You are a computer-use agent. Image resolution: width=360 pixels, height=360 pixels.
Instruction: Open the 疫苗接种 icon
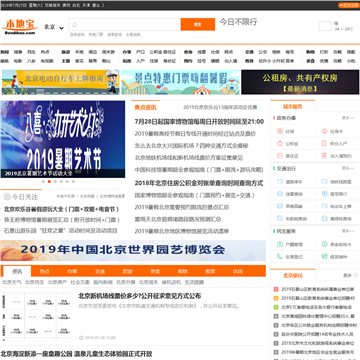click(324, 256)
